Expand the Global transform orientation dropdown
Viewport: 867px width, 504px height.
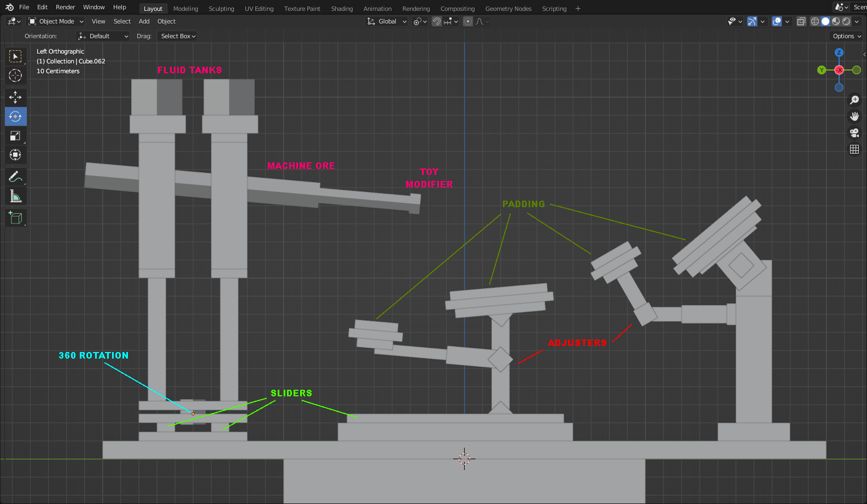tap(387, 21)
